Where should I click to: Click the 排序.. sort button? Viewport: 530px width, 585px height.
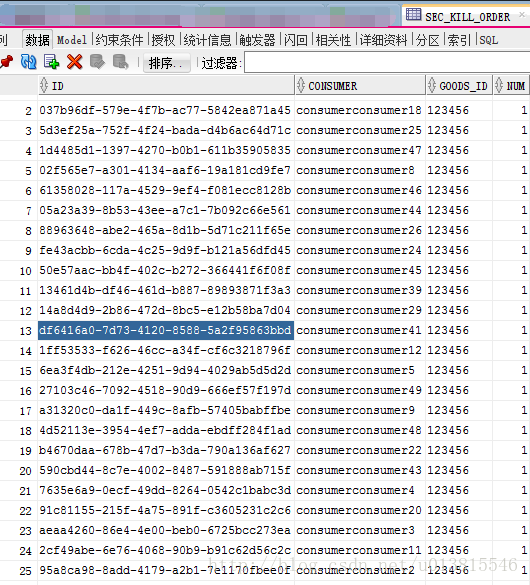coord(167,63)
